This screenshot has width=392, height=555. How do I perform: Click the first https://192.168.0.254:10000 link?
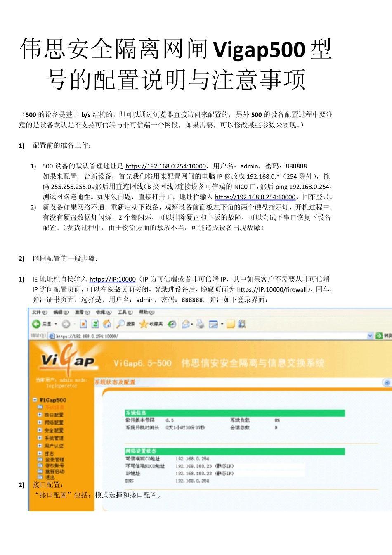pos(166,166)
